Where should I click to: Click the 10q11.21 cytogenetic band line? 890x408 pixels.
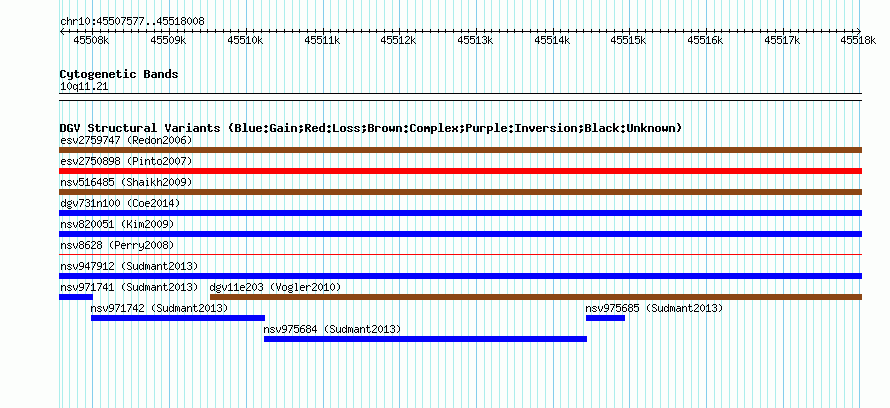click(x=460, y=97)
